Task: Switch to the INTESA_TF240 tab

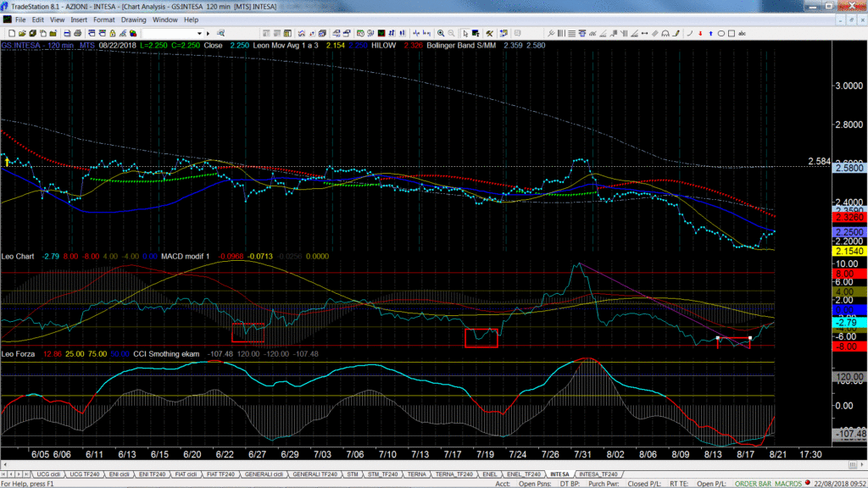Action: pos(598,474)
